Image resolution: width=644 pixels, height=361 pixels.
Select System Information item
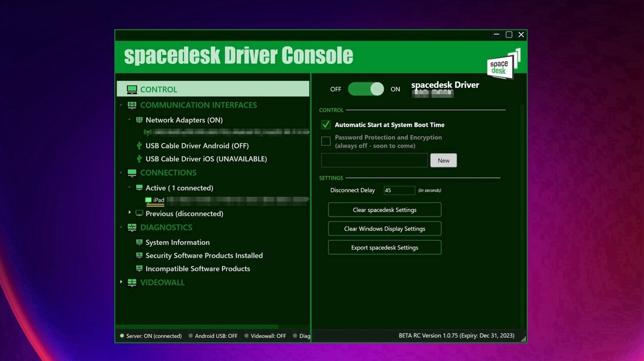178,242
